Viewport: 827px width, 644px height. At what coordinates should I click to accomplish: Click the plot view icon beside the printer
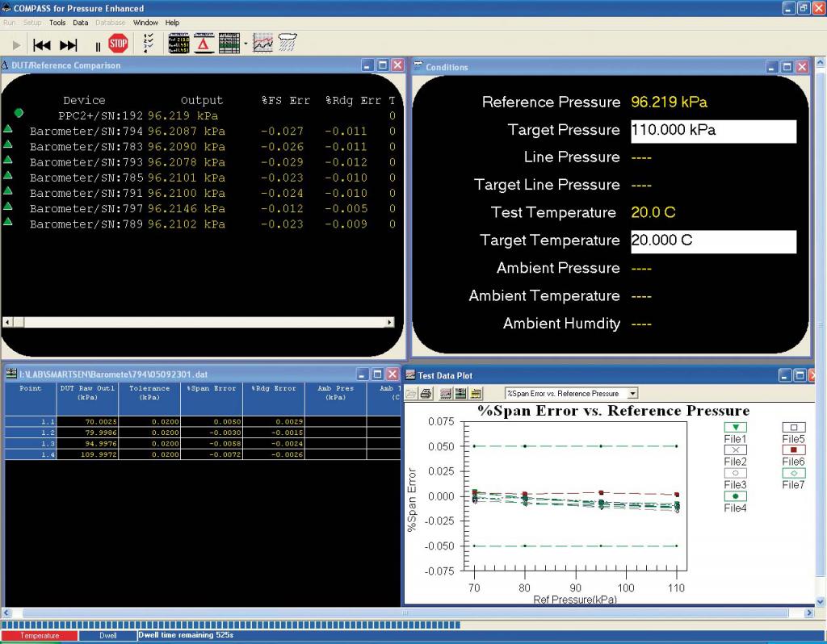coord(446,393)
